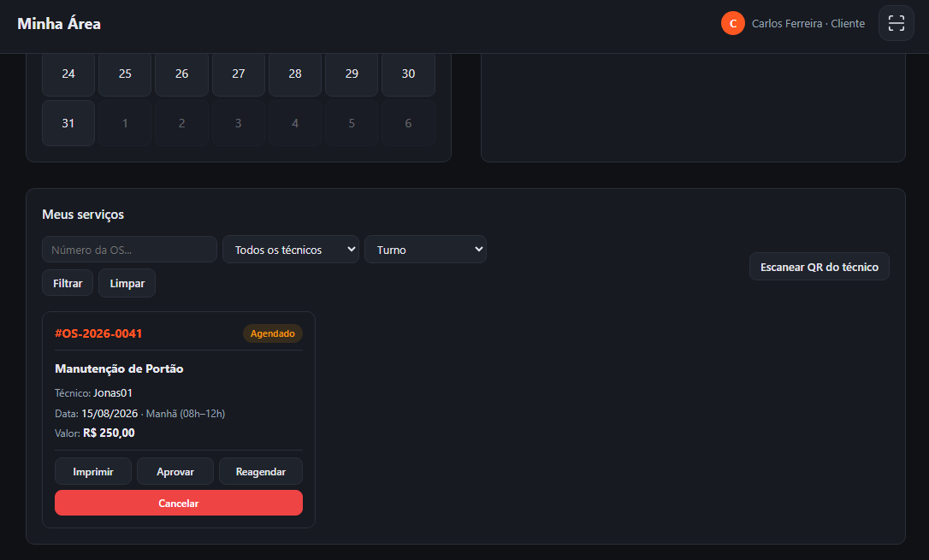Viewport: 929px width, 560px height.
Task: Clear filters using Limpar
Action: coord(127,283)
